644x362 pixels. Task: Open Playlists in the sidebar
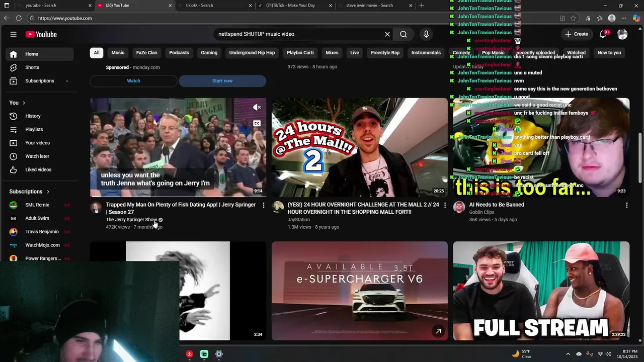pos(40,129)
